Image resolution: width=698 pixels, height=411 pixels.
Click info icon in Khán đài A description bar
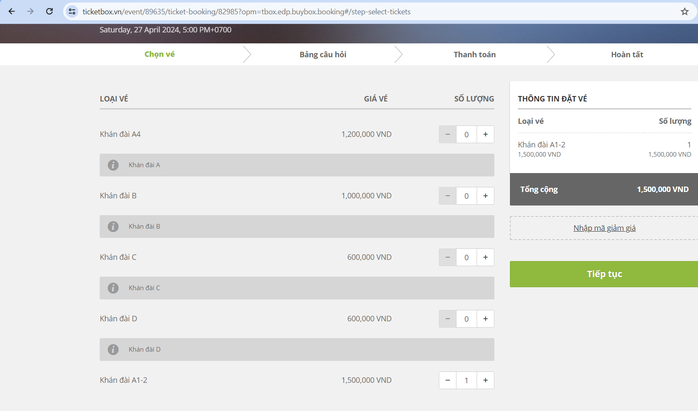(113, 165)
